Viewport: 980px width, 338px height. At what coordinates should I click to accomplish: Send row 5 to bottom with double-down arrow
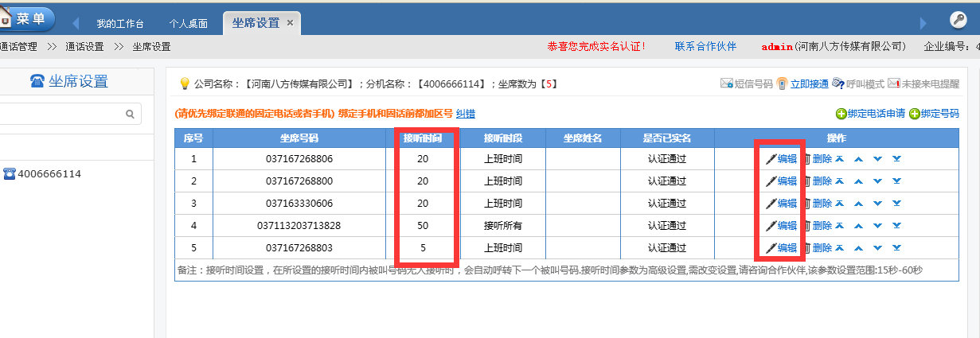coord(896,248)
